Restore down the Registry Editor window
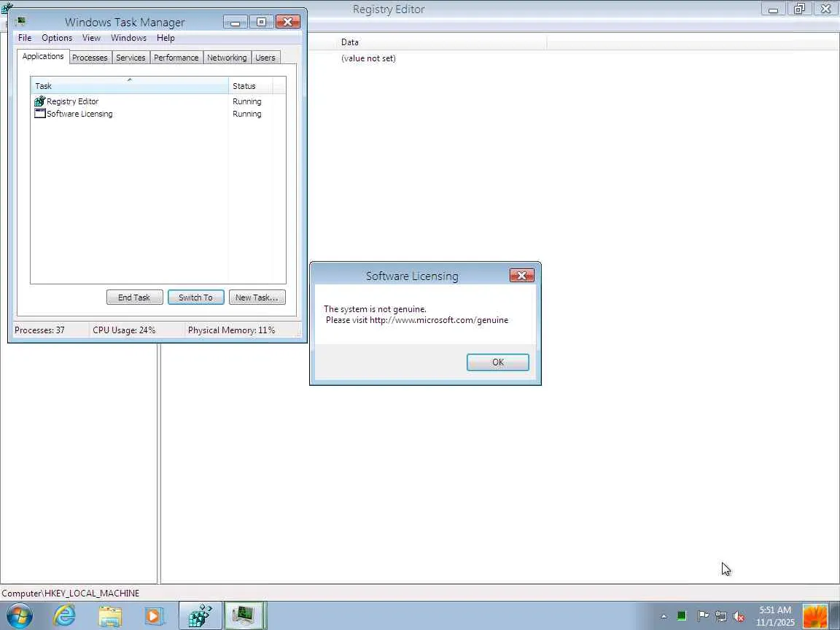The image size is (840, 630). pos(799,9)
